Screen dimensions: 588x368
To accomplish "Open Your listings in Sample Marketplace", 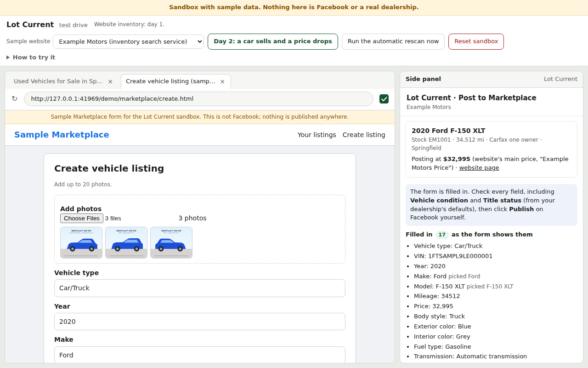I will click(x=317, y=135).
